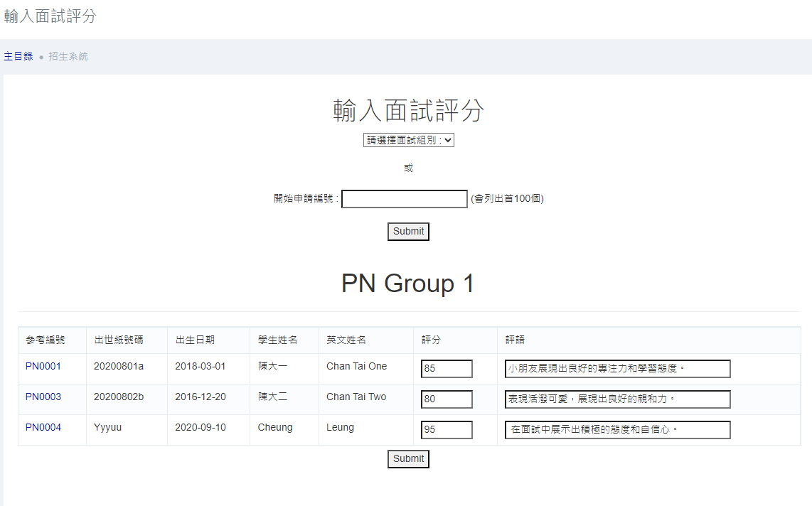
Task: Click the 評語 column header
Action: pyautogui.click(x=515, y=340)
